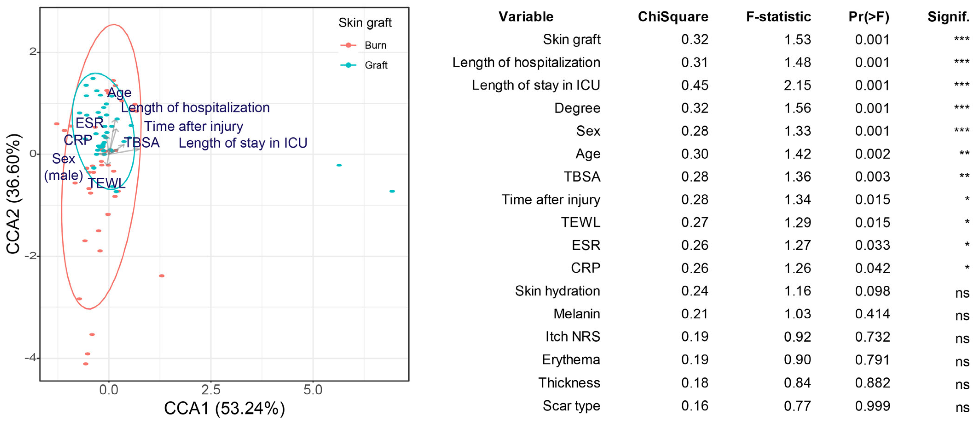Click the Itch NRS row label
This screenshot has height=422, width=980.
573,337
